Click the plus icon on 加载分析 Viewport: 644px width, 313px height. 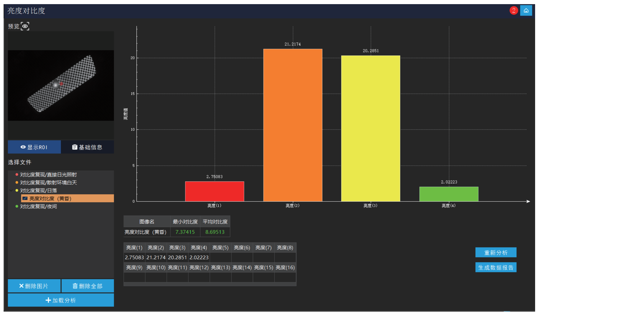(48, 300)
